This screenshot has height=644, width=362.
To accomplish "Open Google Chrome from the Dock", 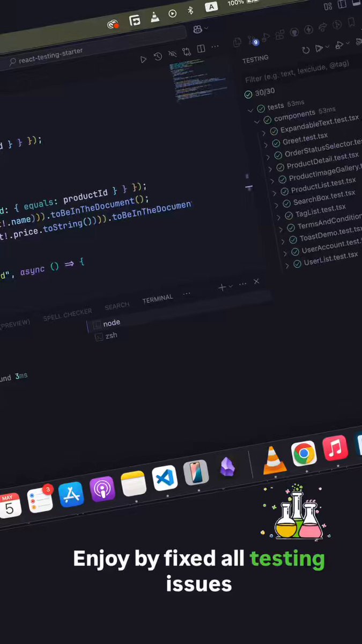I will 304,454.
